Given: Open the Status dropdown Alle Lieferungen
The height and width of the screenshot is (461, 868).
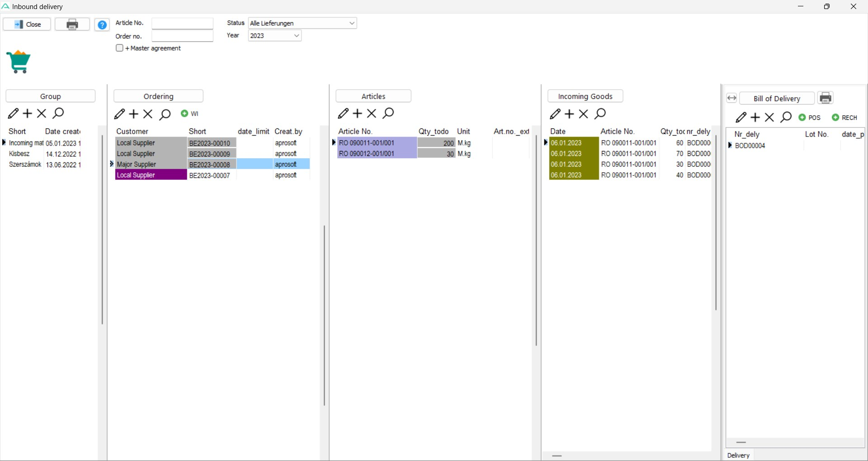Looking at the screenshot, I should click(302, 23).
